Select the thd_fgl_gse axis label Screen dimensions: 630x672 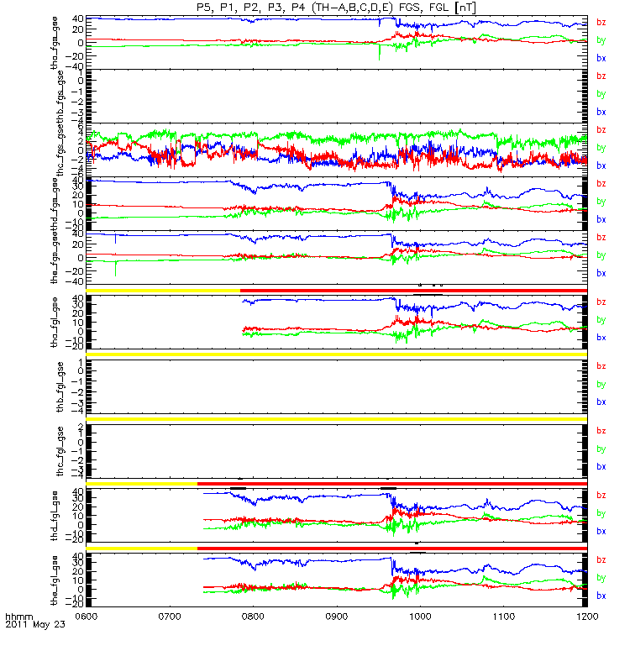(x=55, y=516)
